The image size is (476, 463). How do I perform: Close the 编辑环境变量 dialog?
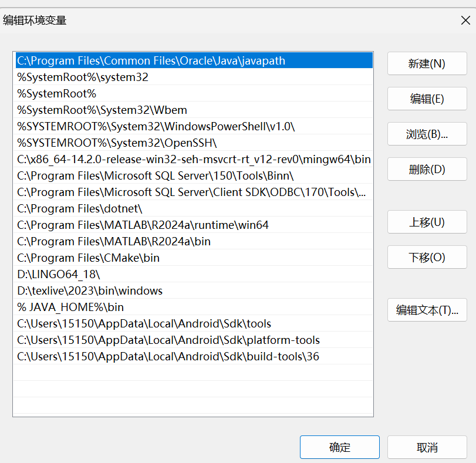pos(465,21)
